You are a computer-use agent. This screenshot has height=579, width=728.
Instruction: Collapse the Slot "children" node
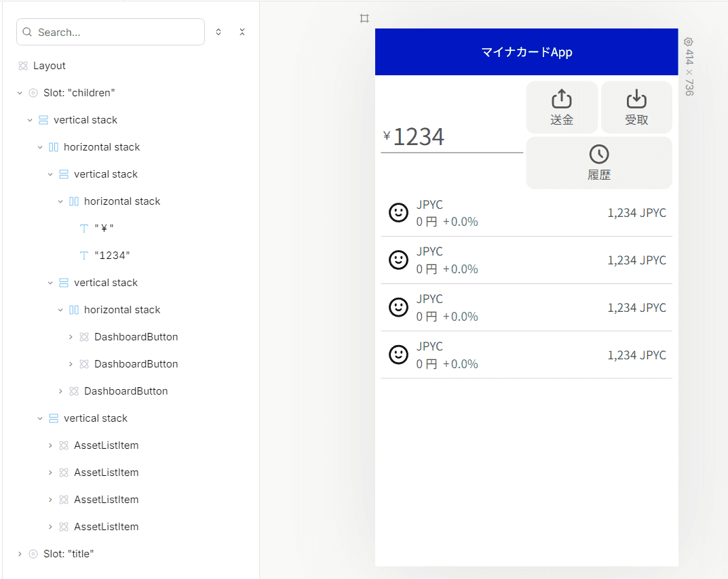tap(20, 94)
